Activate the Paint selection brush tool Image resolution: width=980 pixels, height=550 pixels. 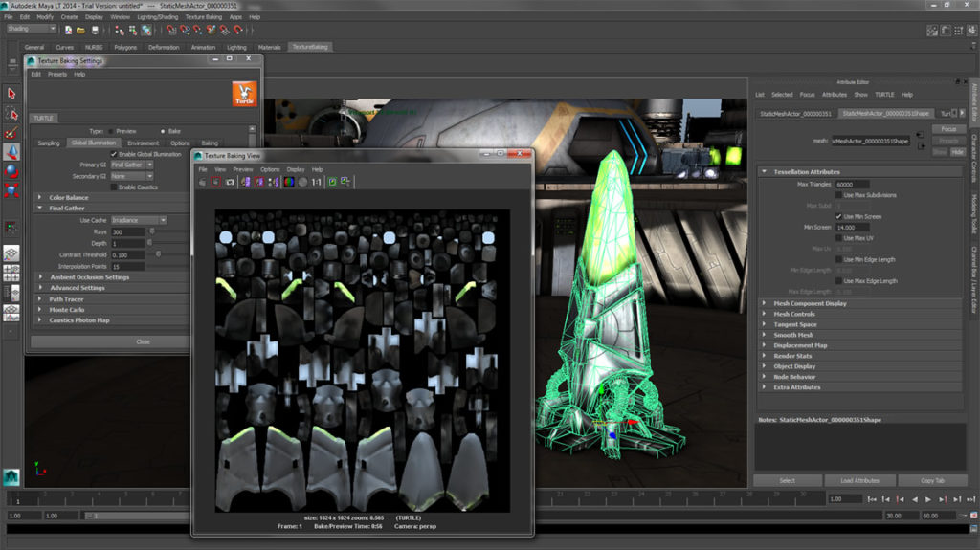point(11,133)
